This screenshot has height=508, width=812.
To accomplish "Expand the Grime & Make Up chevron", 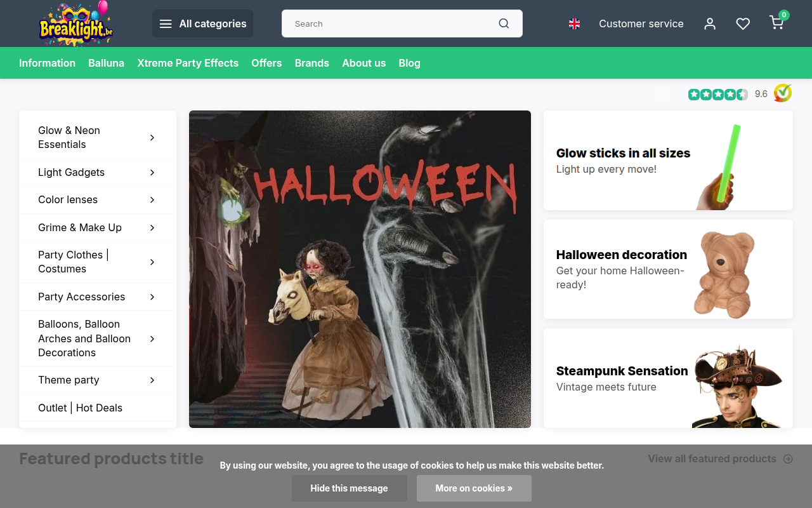I will 152,227.
